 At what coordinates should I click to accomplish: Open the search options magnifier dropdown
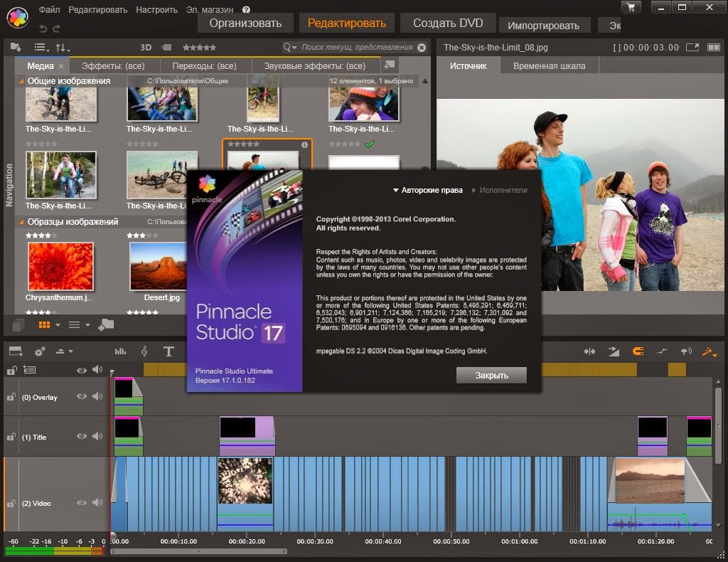click(290, 48)
